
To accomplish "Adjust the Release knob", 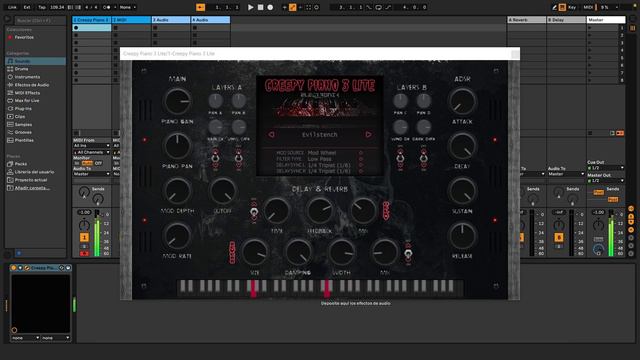I will (x=462, y=236).
